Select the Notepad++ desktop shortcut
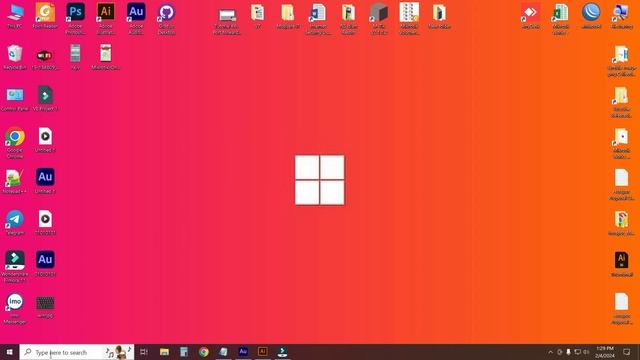 click(15, 181)
